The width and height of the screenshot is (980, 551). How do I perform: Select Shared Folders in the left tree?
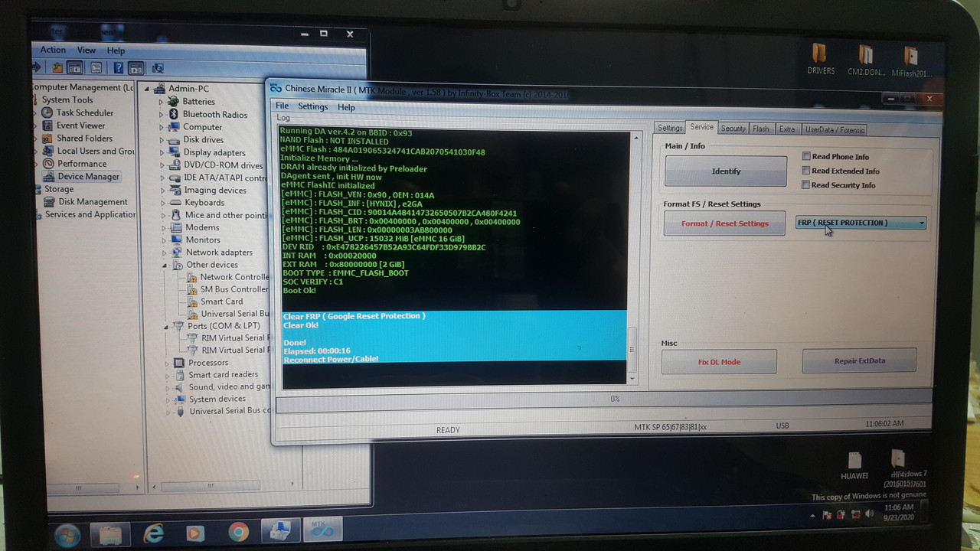pos(77,139)
